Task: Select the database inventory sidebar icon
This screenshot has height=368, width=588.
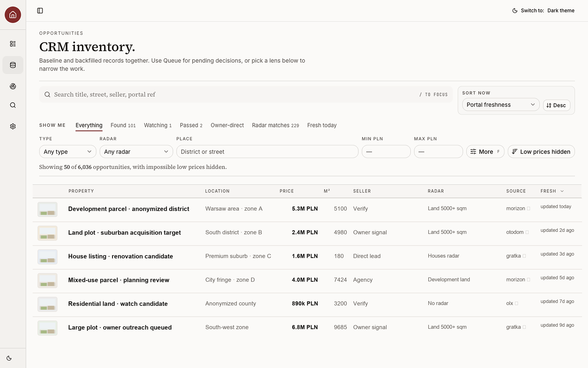Action: (13, 65)
